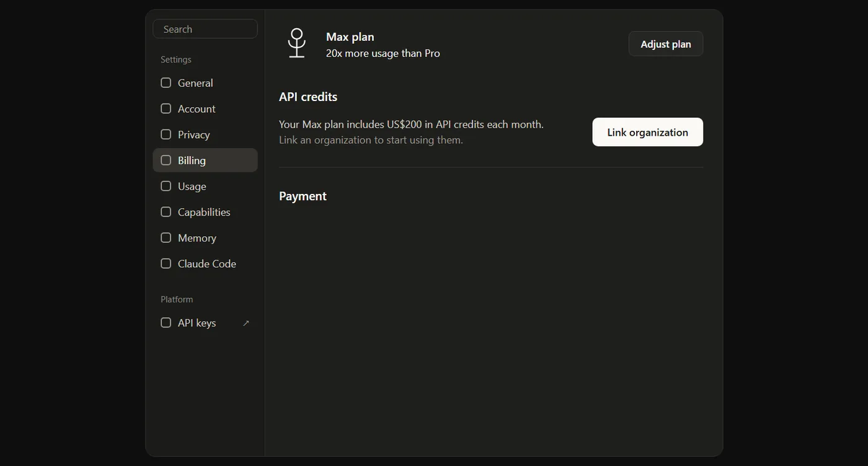The width and height of the screenshot is (868, 466).
Task: Click the icon beside Account
Action: [166, 108]
